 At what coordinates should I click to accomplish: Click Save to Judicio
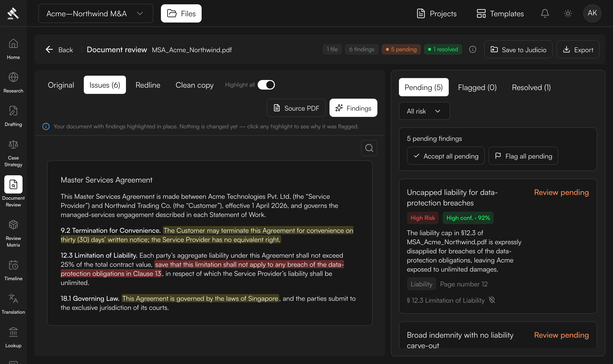tap(518, 50)
